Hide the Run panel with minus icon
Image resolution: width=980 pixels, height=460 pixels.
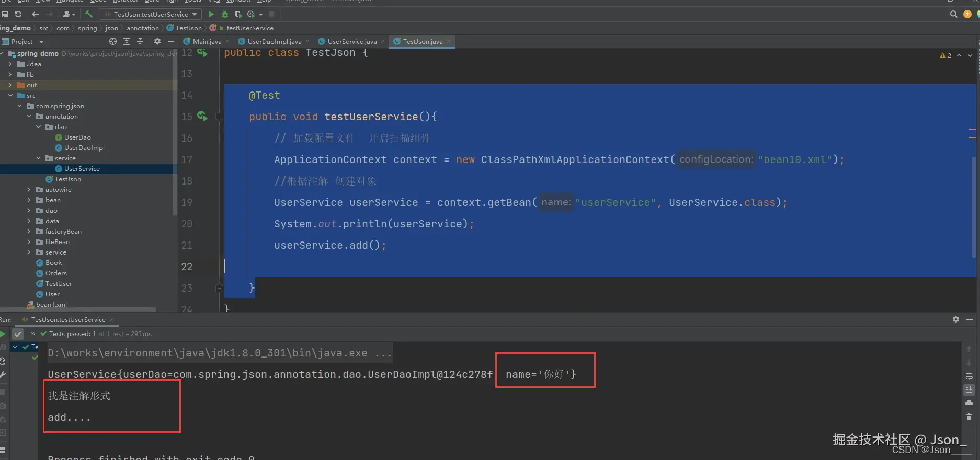pyautogui.click(x=970, y=319)
